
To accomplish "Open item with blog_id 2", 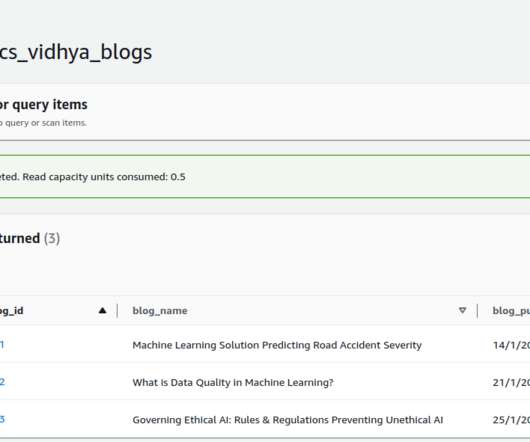I will (x=2, y=382).
